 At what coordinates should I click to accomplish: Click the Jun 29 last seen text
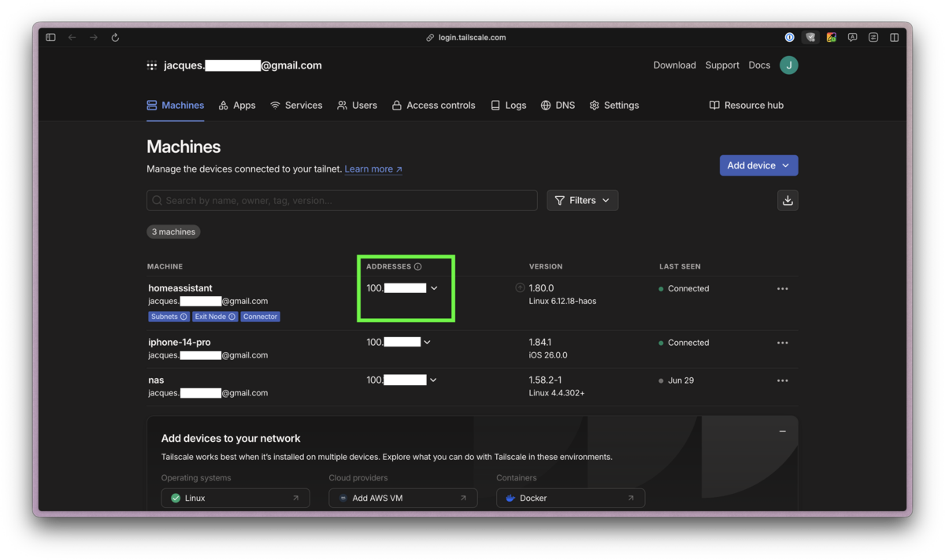pyautogui.click(x=681, y=380)
